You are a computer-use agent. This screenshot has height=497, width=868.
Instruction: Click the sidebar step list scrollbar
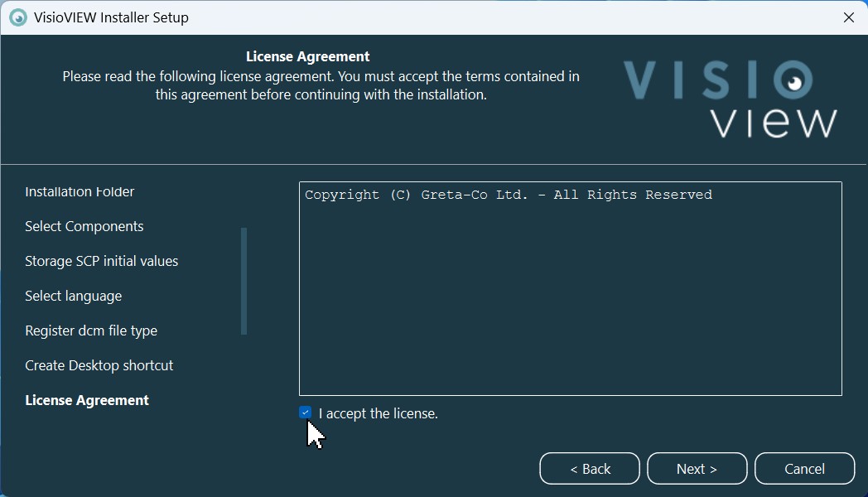click(x=244, y=281)
